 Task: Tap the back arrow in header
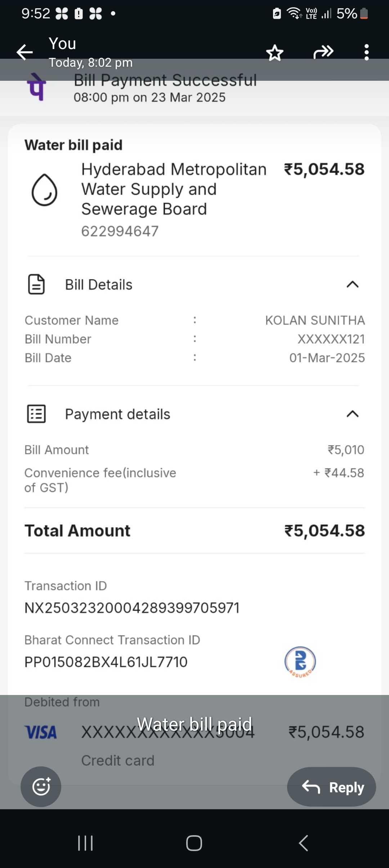[24, 52]
